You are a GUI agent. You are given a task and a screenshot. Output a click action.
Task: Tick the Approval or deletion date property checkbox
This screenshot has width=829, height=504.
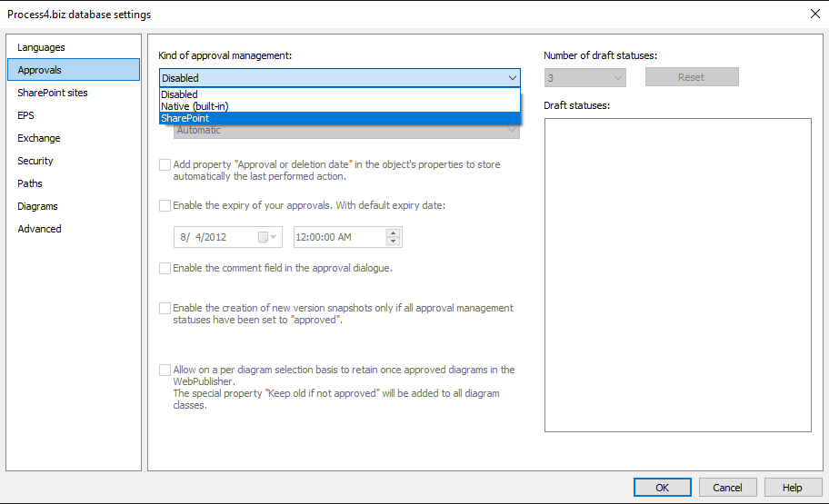[x=165, y=165]
